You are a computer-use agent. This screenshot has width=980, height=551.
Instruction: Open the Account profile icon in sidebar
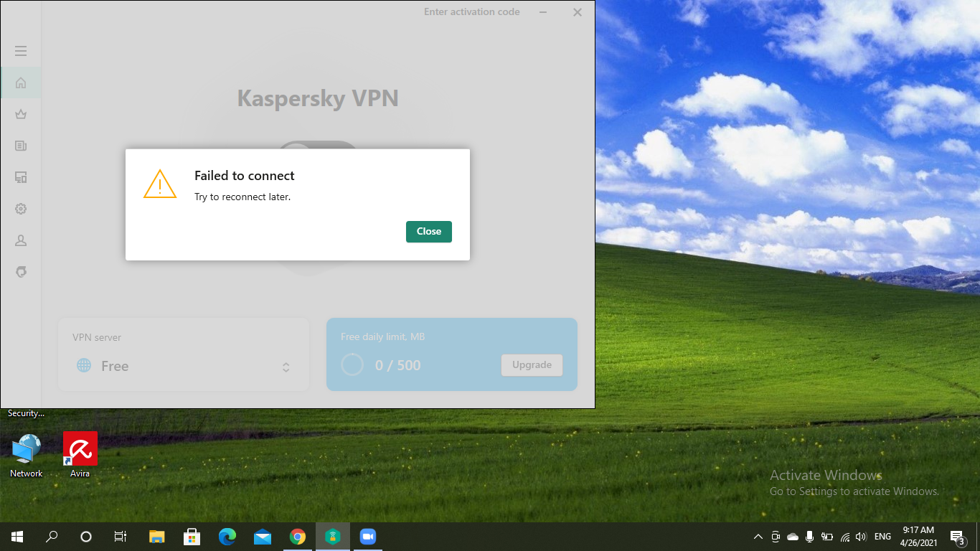coord(21,240)
